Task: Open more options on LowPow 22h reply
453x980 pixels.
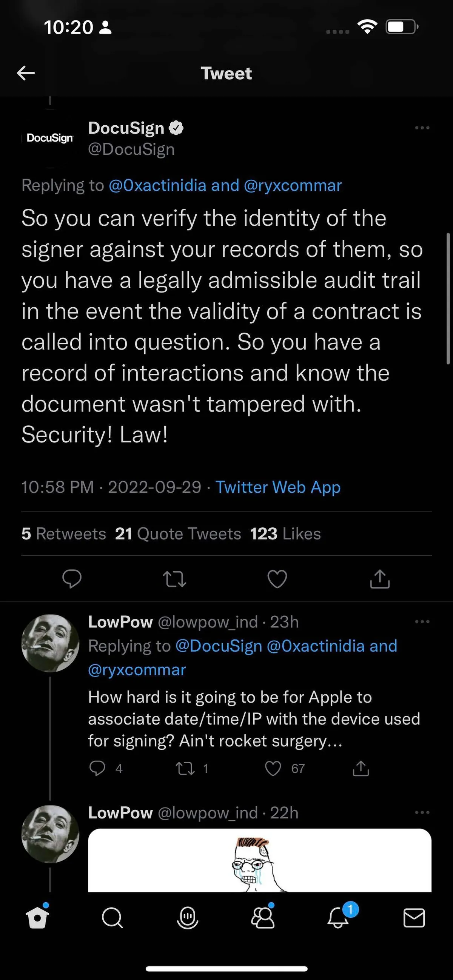Action: pos(422,812)
